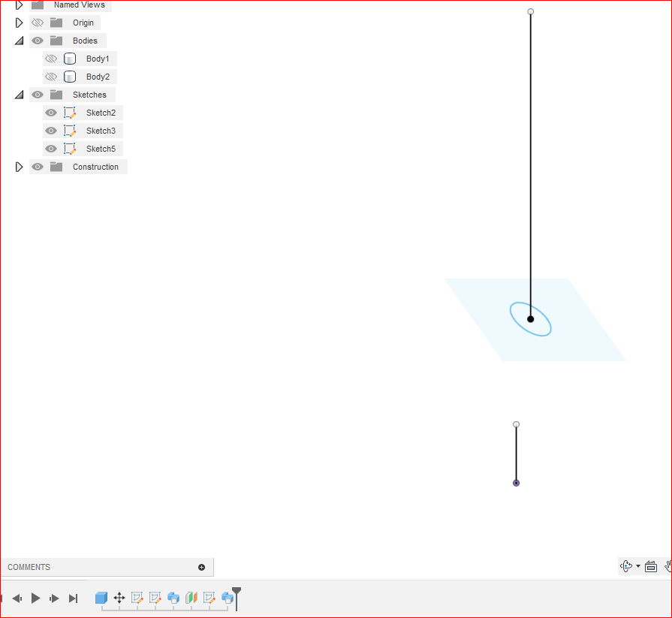Viewport: 672px width, 618px height.
Task: Select the revolve feature icon in timeline
Action: pyautogui.click(x=191, y=598)
